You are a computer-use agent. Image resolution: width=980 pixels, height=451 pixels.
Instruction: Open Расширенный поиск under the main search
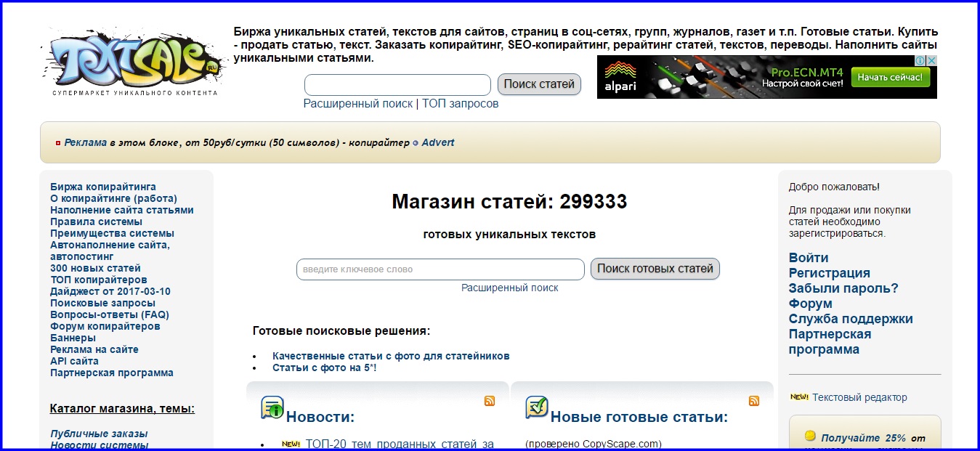pyautogui.click(x=510, y=288)
